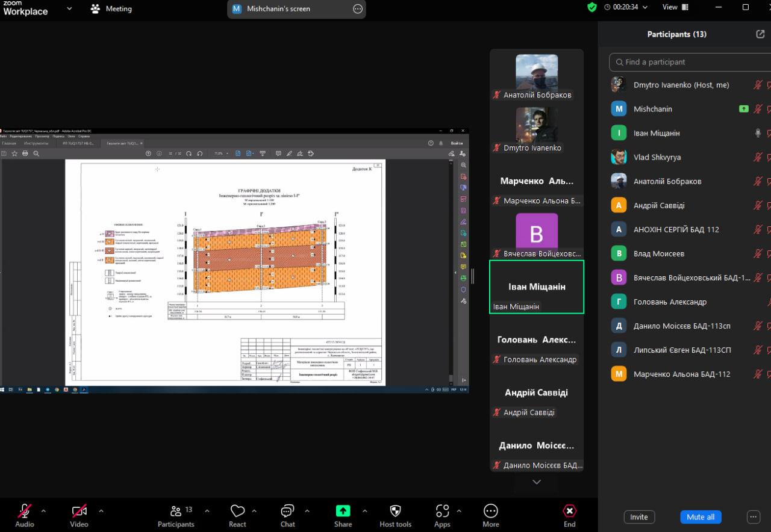Click the Invite button
771x532 pixels.
click(638, 517)
